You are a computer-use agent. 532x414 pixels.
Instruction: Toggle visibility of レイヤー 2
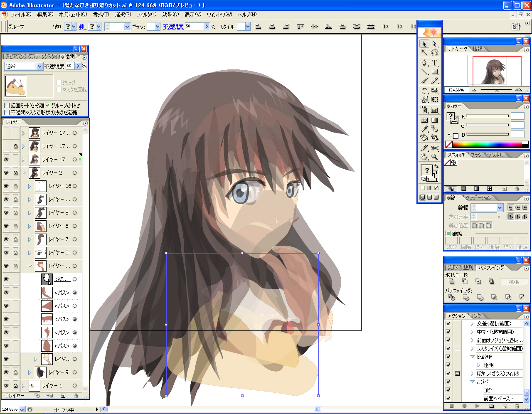click(x=6, y=173)
